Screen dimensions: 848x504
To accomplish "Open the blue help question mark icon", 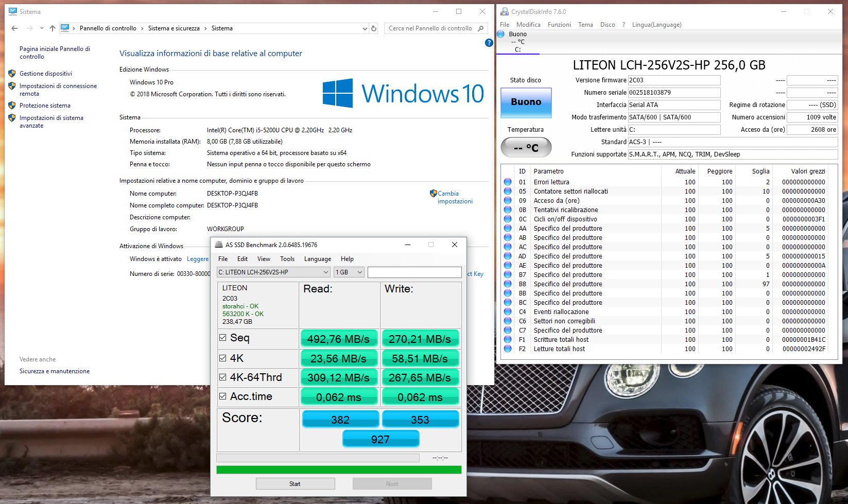I will pyautogui.click(x=489, y=43).
